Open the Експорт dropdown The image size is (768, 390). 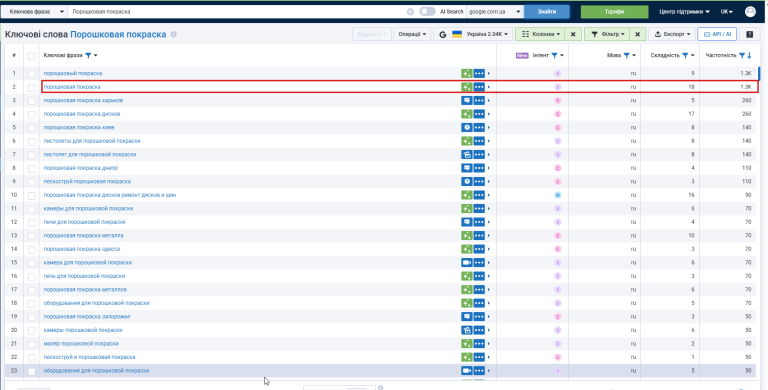(672, 34)
